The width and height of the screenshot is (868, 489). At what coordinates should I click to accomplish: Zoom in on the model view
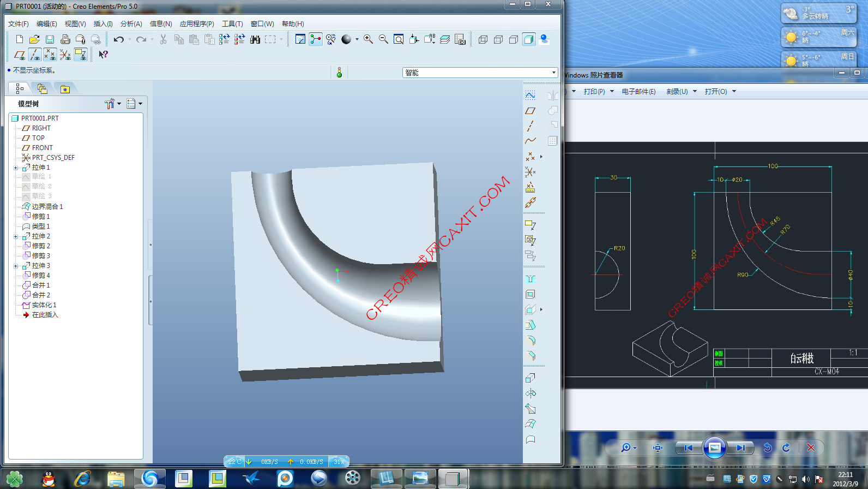coord(368,39)
